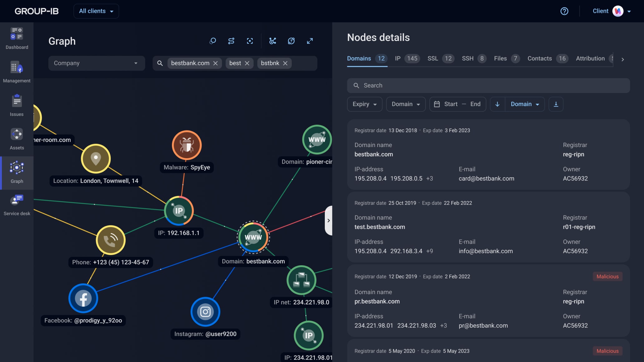
Task: Collapse the Nodes details panel arrow
Action: pos(328,220)
